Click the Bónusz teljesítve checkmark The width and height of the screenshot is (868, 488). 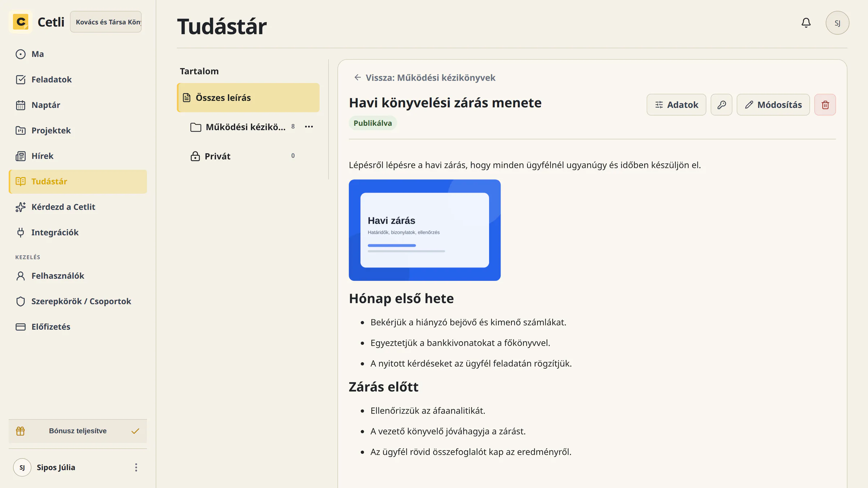coord(135,431)
